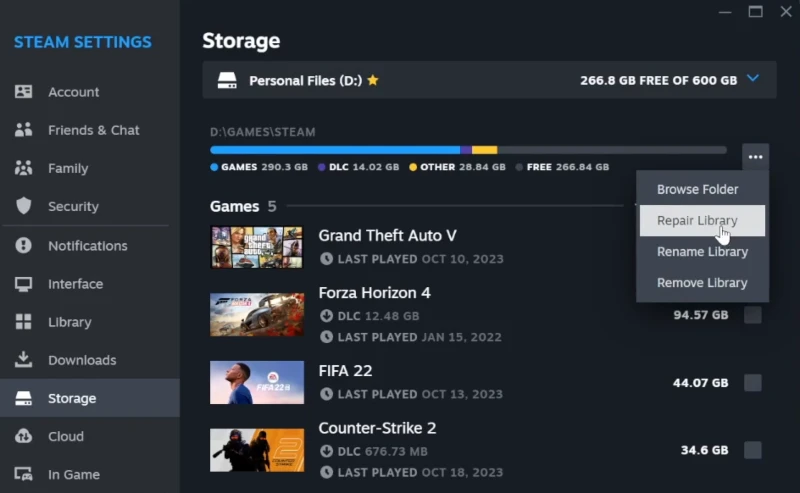Click the Storage drive icon in sidebar

tap(23, 398)
